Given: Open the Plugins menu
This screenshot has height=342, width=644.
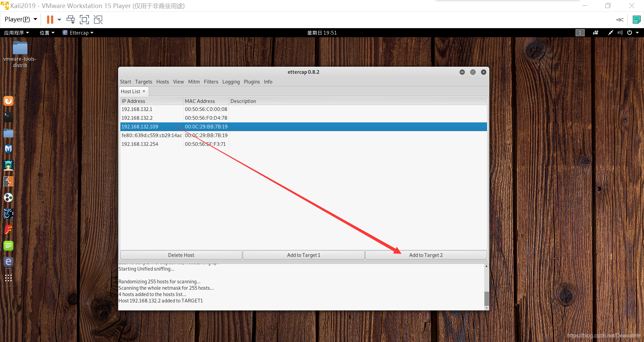Looking at the screenshot, I should (x=252, y=82).
